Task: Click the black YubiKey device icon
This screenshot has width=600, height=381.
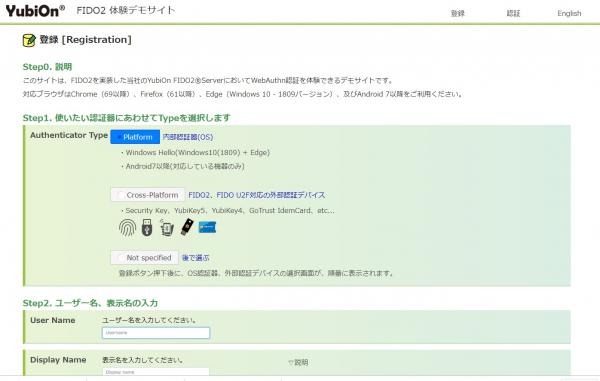Action: point(187,227)
